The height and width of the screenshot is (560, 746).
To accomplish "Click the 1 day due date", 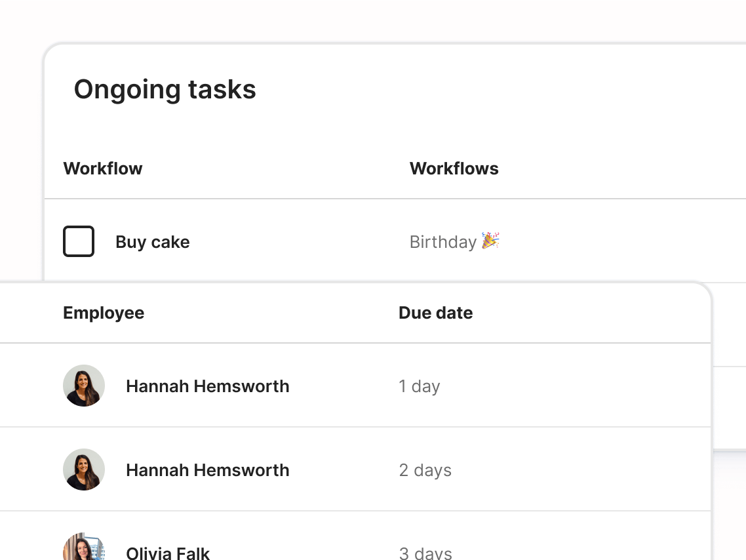I will click(420, 386).
